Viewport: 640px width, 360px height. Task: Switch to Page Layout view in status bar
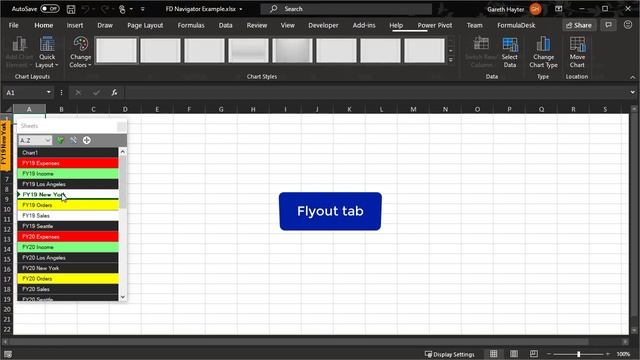pos(514,353)
